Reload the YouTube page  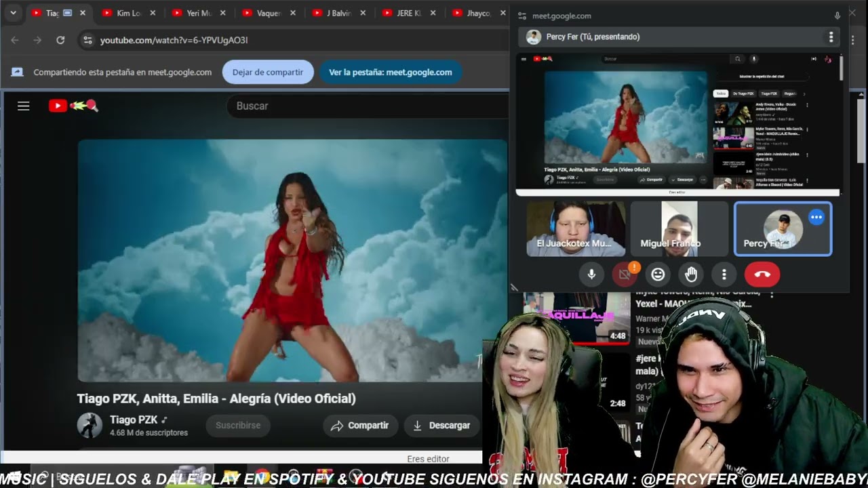pos(60,40)
